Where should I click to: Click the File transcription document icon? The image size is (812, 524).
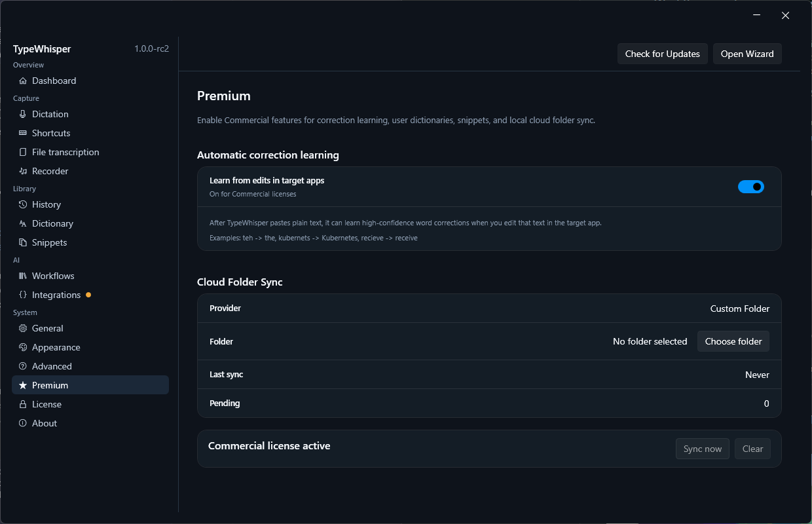(23, 152)
